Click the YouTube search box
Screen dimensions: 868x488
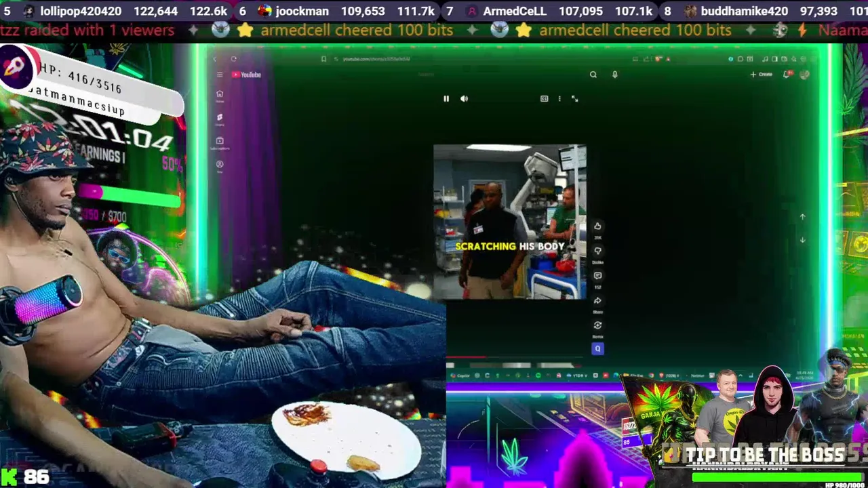click(426, 75)
